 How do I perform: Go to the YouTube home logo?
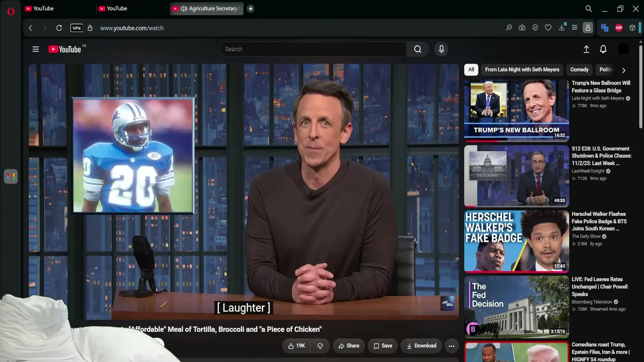64,49
